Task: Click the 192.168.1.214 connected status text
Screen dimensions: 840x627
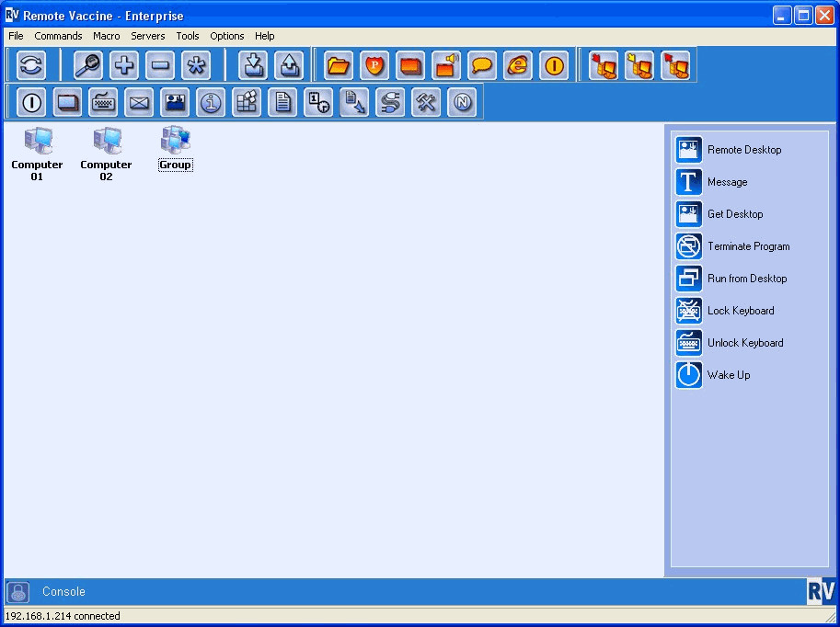Action: (63, 616)
